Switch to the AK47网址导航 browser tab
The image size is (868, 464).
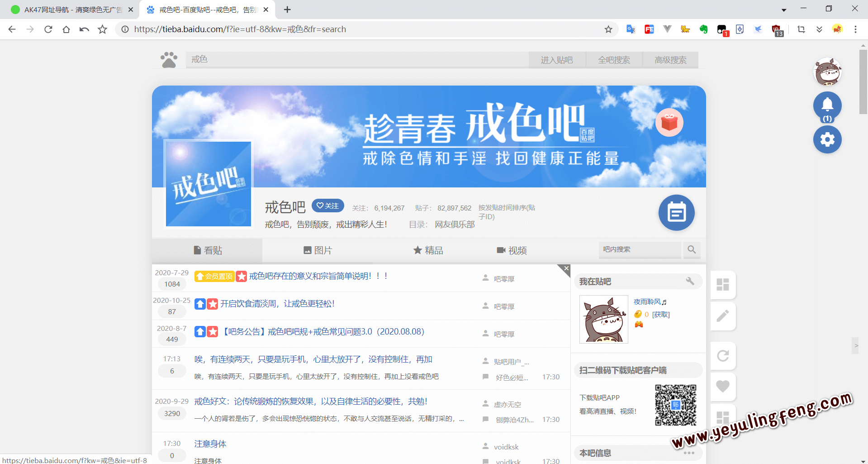pos(72,10)
